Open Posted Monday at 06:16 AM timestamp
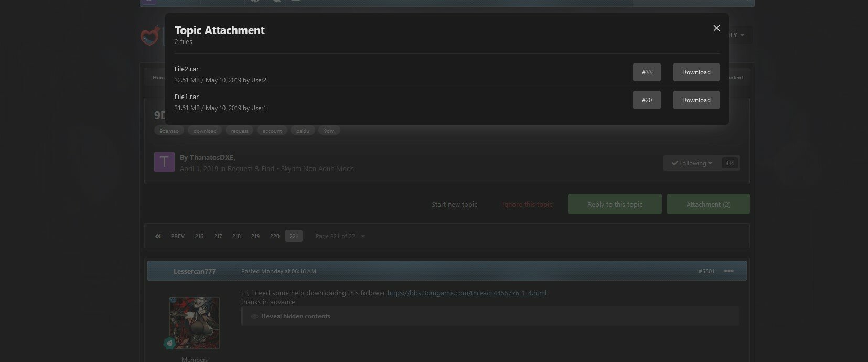This screenshot has height=362, width=868. (x=278, y=271)
